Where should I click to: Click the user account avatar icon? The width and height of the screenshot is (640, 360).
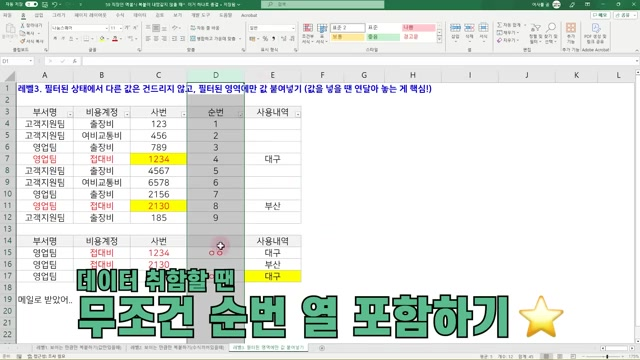556,4
